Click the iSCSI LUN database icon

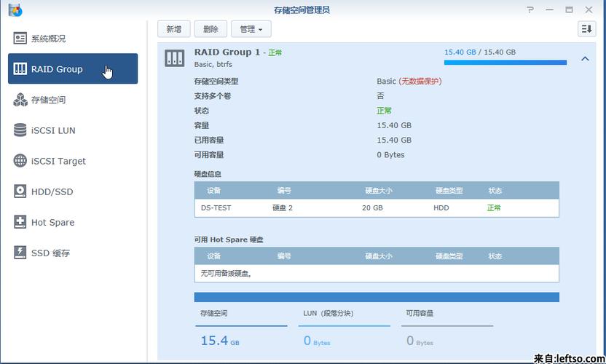(x=20, y=130)
